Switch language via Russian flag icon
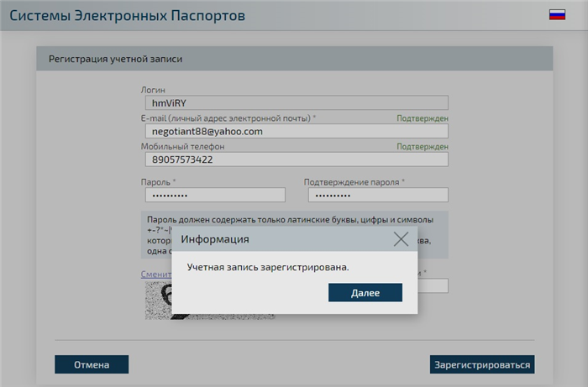588x387 pixels. click(557, 15)
